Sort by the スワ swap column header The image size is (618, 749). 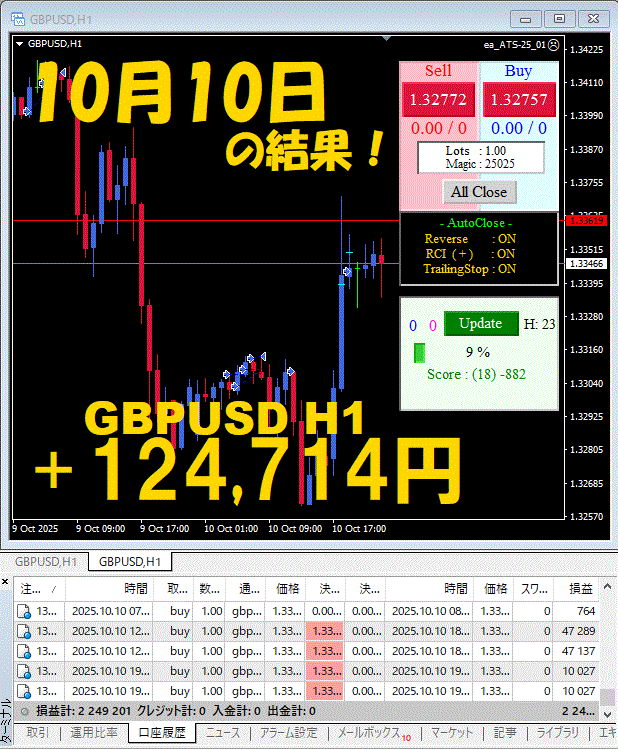point(533,589)
